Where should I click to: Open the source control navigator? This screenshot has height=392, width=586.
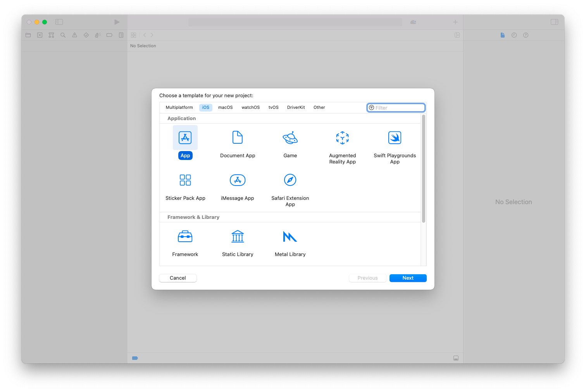(x=40, y=35)
